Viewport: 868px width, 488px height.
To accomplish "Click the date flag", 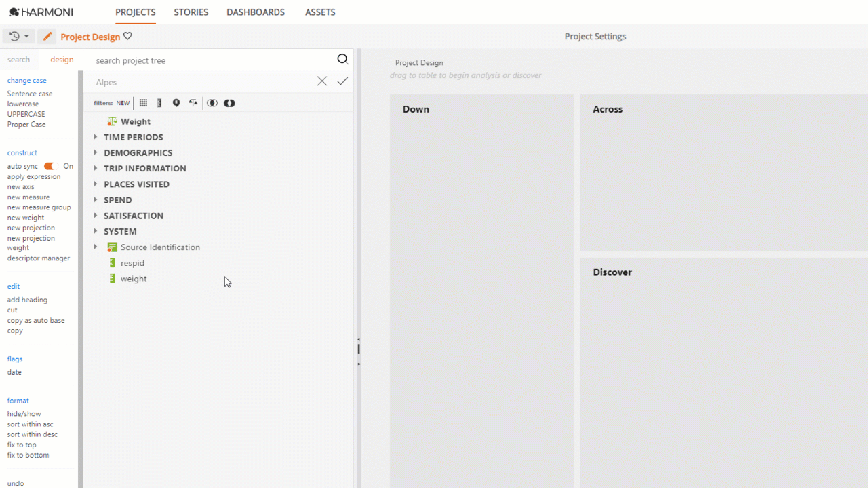I will click(x=14, y=372).
